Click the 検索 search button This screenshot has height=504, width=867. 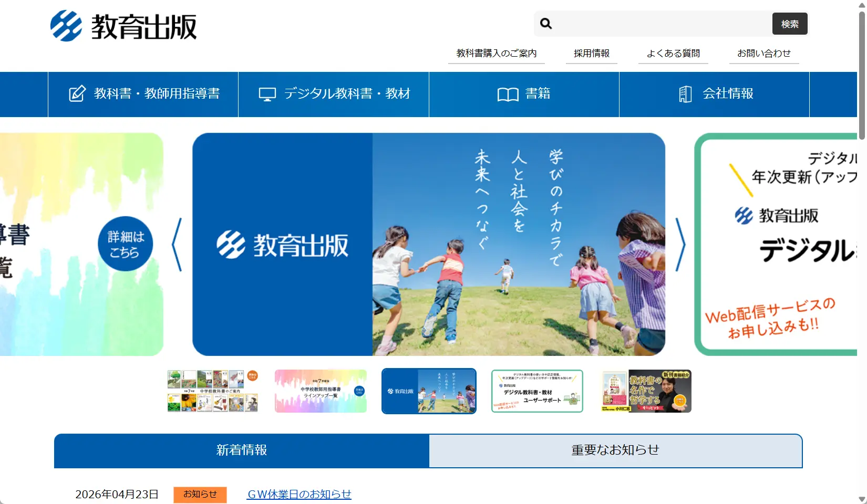tap(790, 24)
